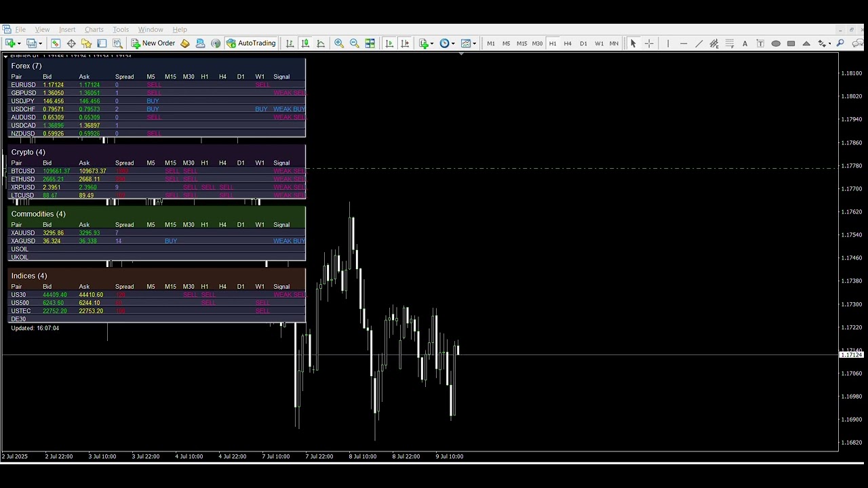The height and width of the screenshot is (488, 868).
Task: Click the New Order button
Action: (x=153, y=43)
